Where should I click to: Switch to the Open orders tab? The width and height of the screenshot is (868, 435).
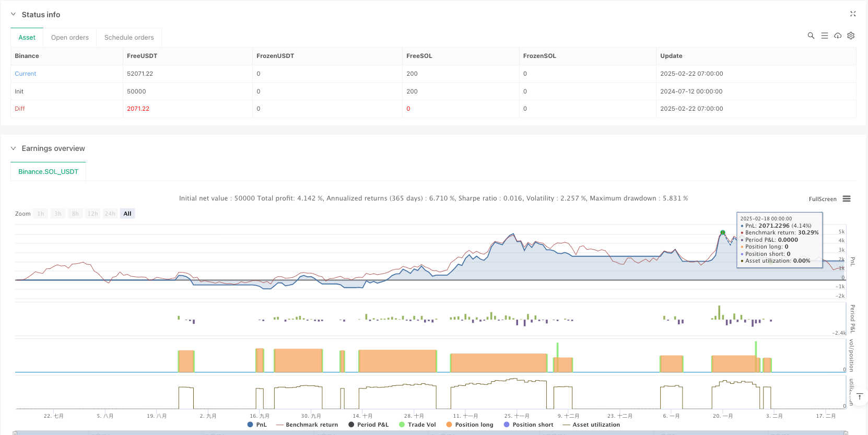point(70,38)
